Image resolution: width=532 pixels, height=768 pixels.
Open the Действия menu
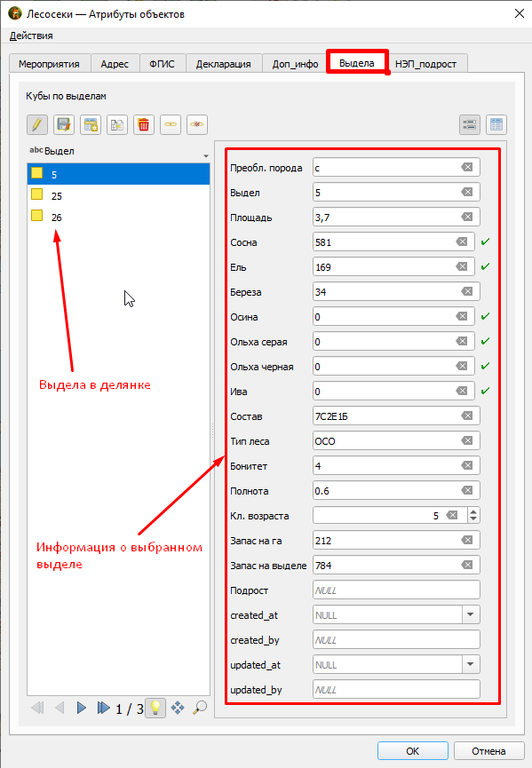click(31, 36)
